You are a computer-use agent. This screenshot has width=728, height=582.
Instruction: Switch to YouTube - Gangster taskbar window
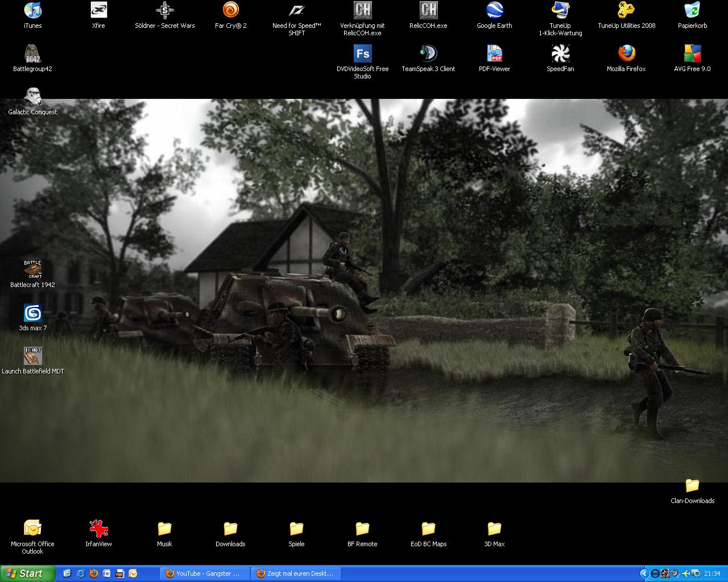pos(205,573)
